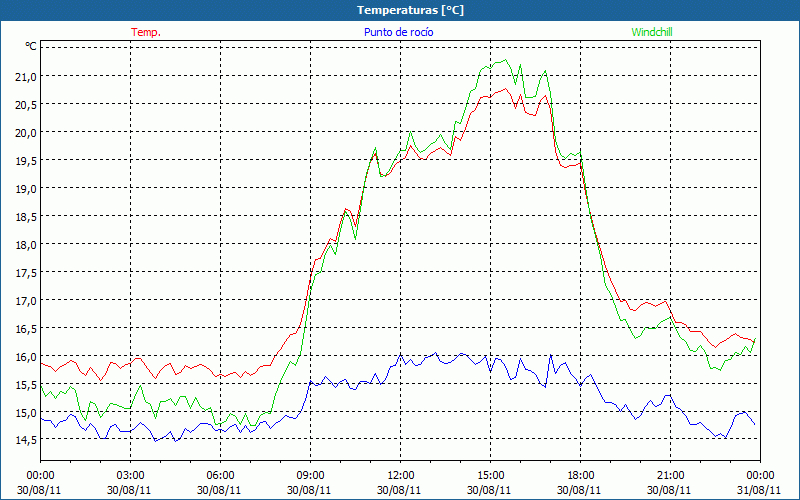This screenshot has height=500, width=800.
Task: Click the '00:00' label above '30/08/11'
Action: point(40,476)
